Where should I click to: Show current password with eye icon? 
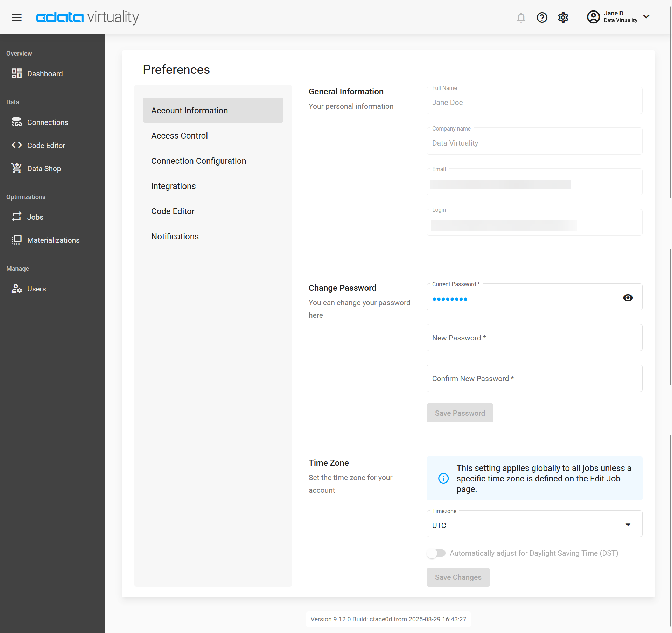coord(628,298)
